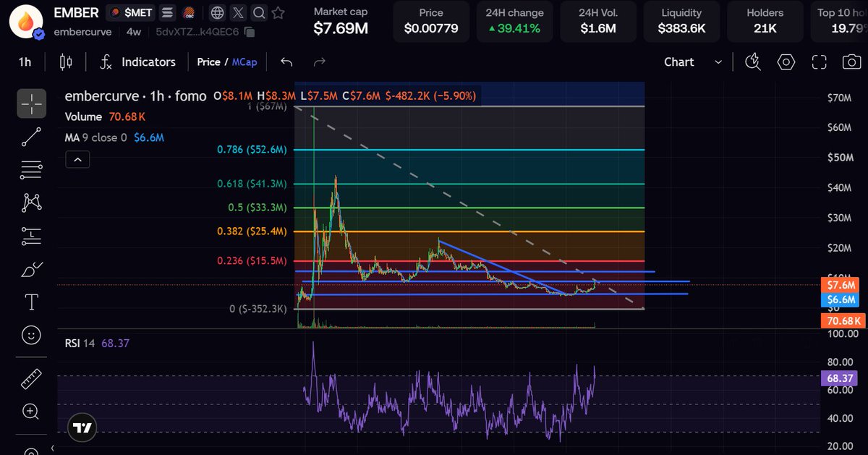The width and height of the screenshot is (868, 455).
Task: Copy the contract address 5dvXTZ...k4QEC6
Action: (250, 32)
